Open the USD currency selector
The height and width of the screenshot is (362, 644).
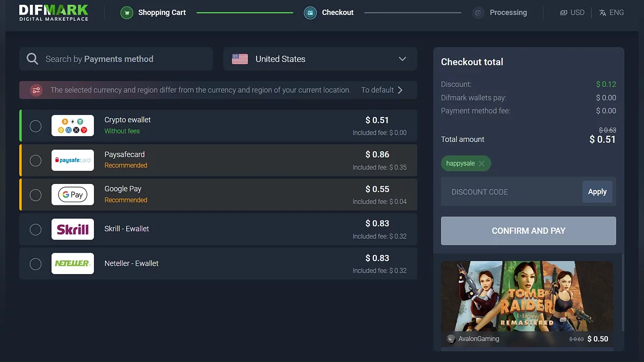point(572,12)
